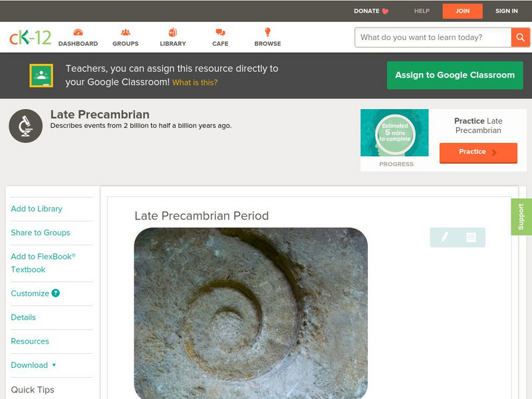Open the notes icon beside highlighter
This screenshot has height=399, width=532.
[471, 237]
